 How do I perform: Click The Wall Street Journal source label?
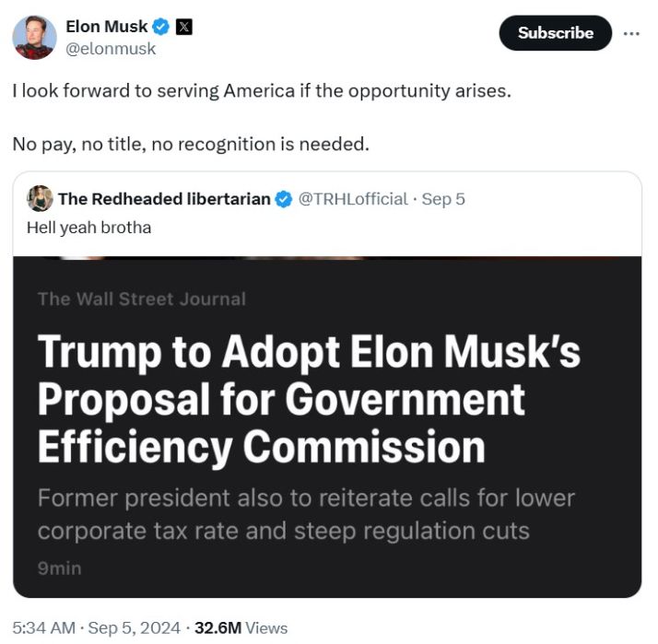(142, 299)
